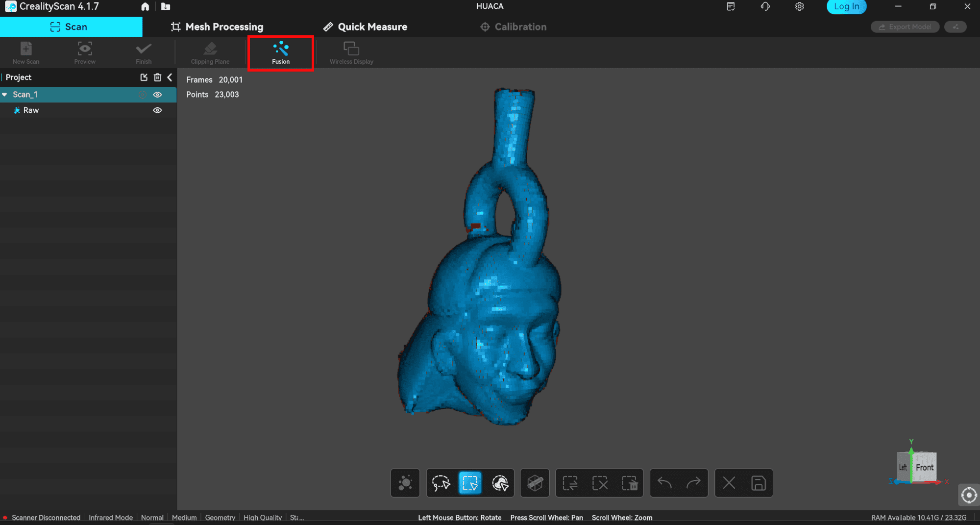Choose the lasso selection tool

[441, 483]
